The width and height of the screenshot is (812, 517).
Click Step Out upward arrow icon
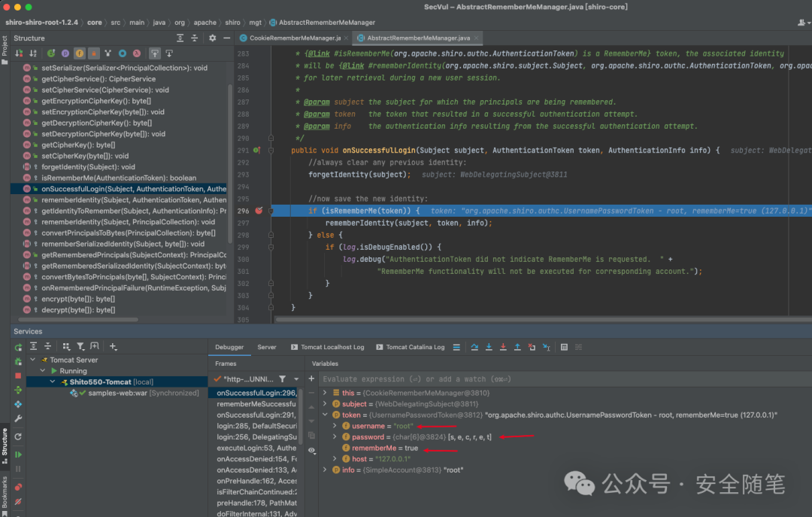click(517, 347)
